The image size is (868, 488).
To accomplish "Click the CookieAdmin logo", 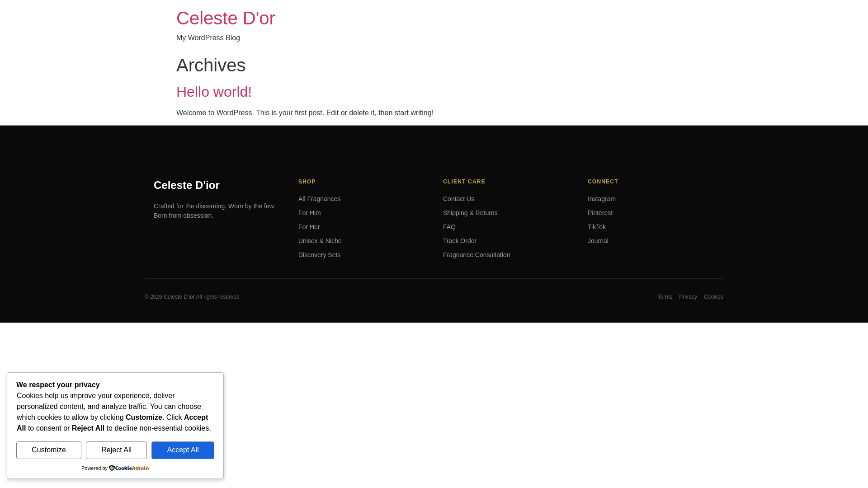I will tap(129, 468).
